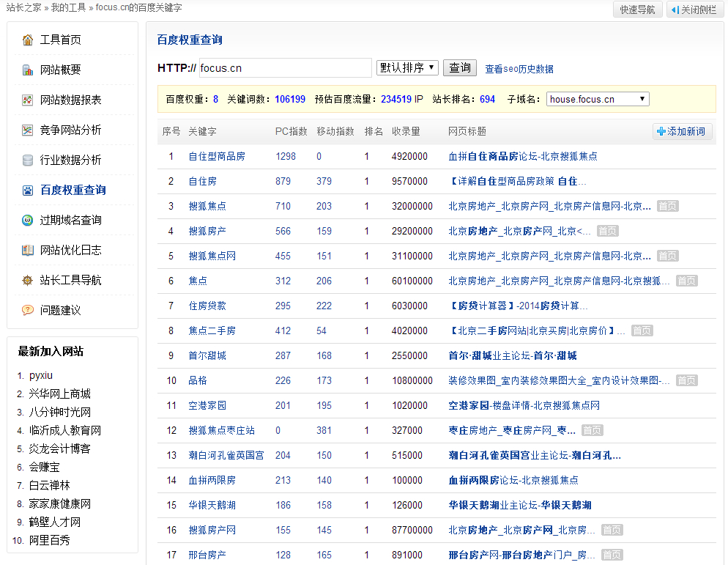Open keyword link 自住型商品房
Viewport: 728px width, 565px height.
click(217, 157)
